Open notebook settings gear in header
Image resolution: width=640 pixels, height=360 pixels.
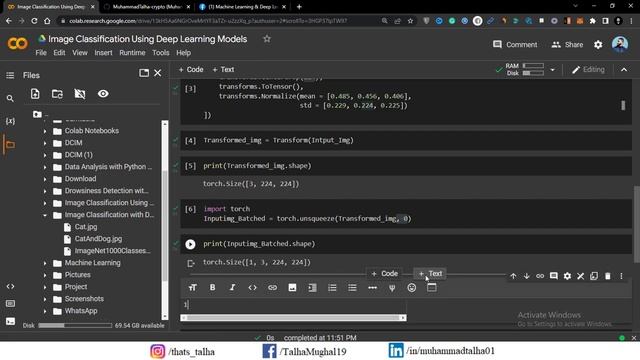pyautogui.click(x=598, y=44)
